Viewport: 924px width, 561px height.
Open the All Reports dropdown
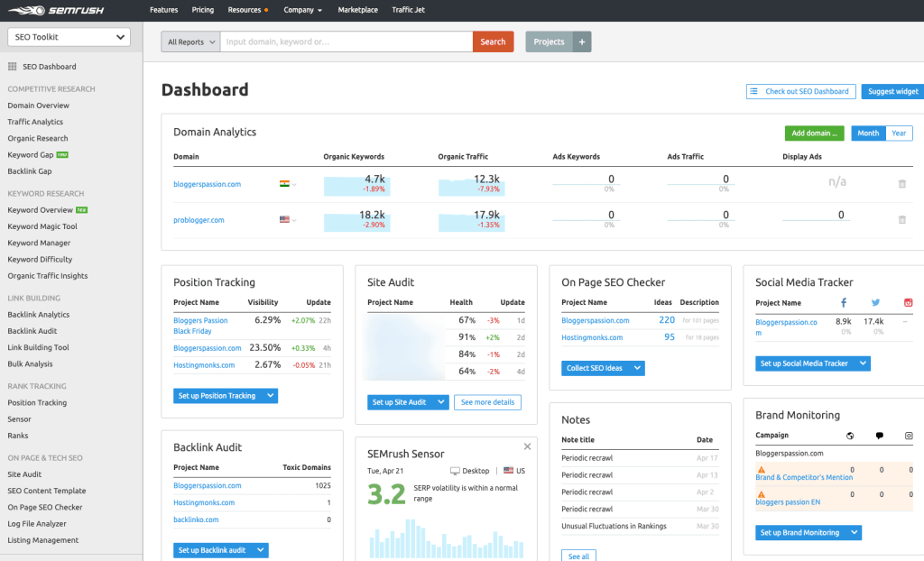coord(189,41)
